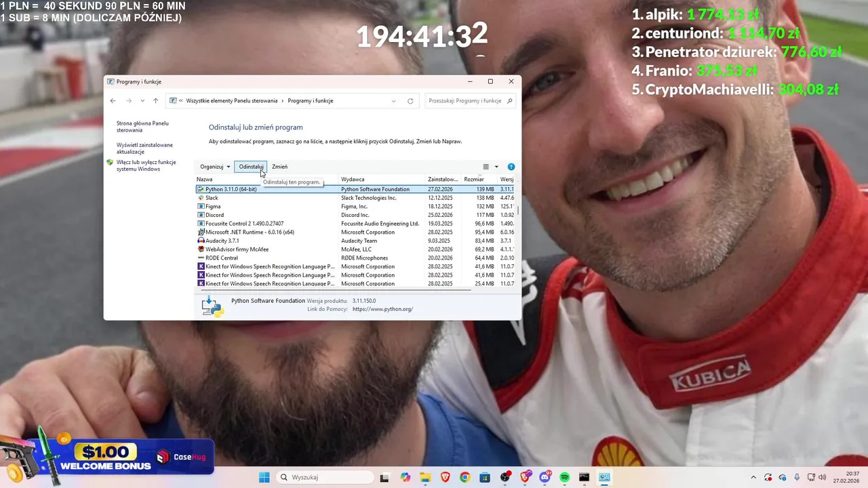Select the Python 3.11.0 (64-bit) row
The width and height of the screenshot is (868, 488).
pos(355,189)
